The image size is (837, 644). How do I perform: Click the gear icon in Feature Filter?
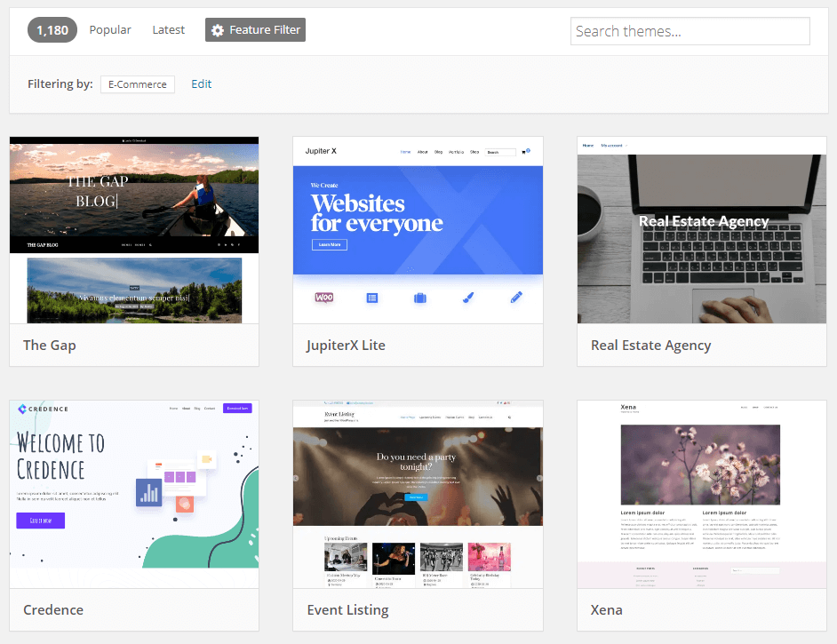[218, 30]
